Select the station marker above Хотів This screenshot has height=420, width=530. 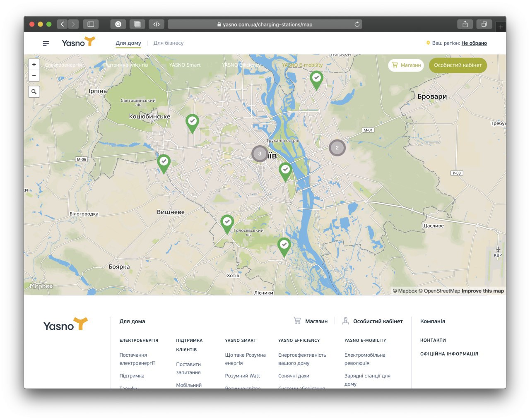[284, 247]
